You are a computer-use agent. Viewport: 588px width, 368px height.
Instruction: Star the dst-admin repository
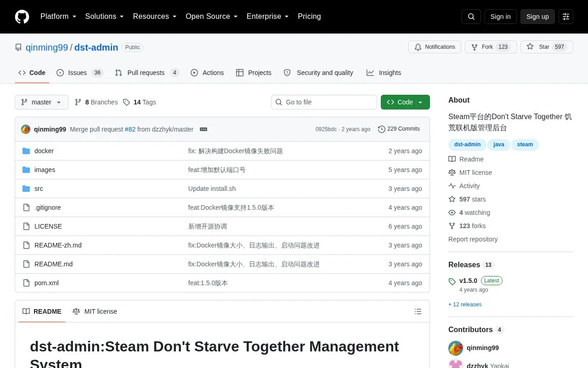[x=547, y=47]
